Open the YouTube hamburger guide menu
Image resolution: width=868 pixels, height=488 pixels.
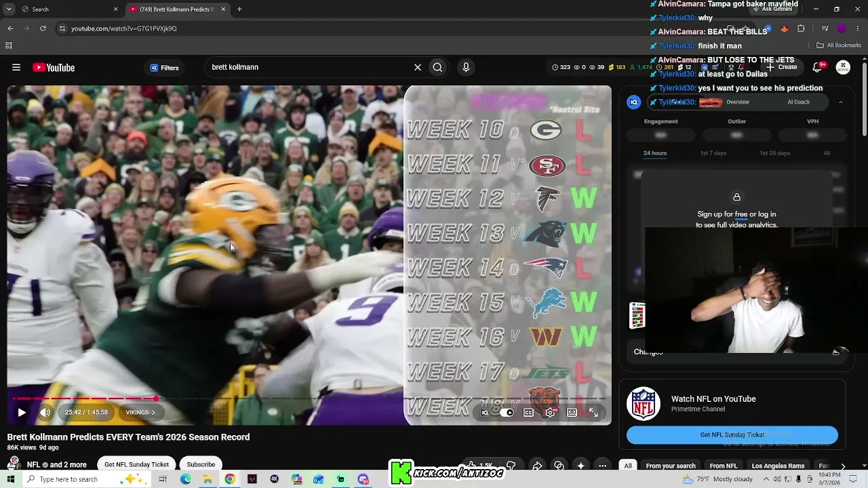[x=16, y=68]
